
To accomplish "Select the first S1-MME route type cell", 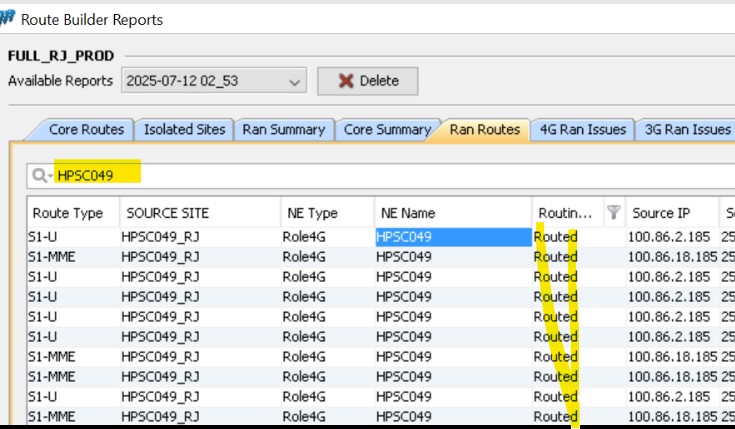I will click(50, 257).
